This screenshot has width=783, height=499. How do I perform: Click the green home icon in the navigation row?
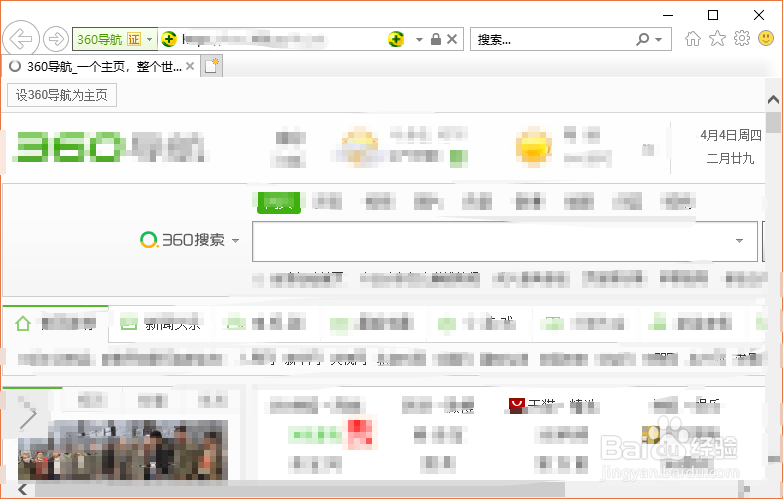pyautogui.click(x=23, y=324)
